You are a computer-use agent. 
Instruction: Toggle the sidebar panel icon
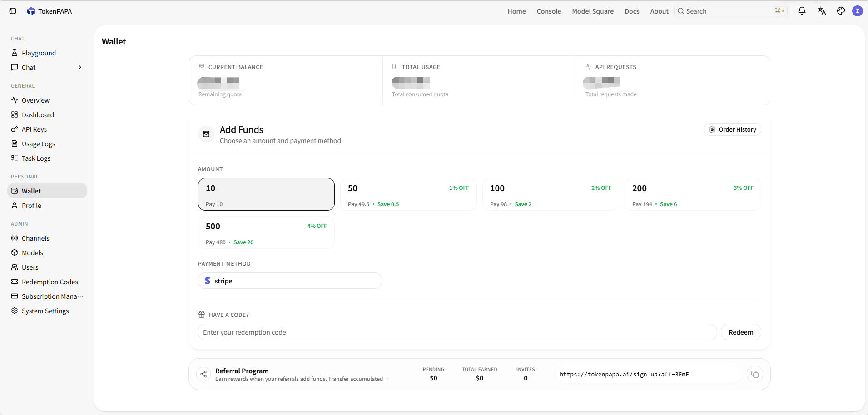13,11
